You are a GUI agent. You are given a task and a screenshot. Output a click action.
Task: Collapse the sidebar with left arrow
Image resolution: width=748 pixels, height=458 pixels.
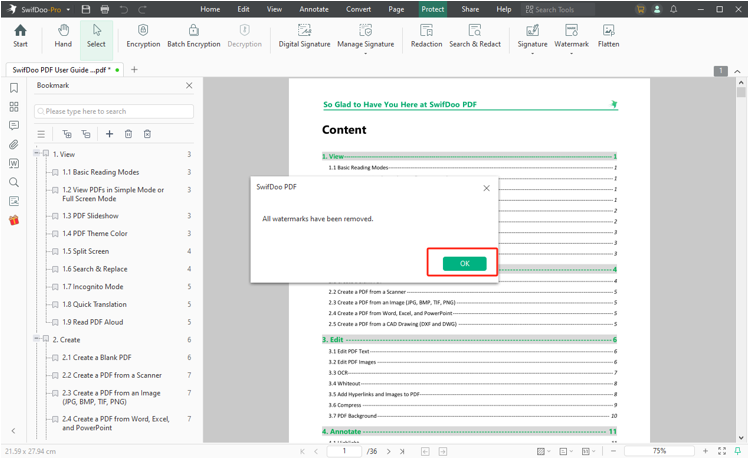13,431
